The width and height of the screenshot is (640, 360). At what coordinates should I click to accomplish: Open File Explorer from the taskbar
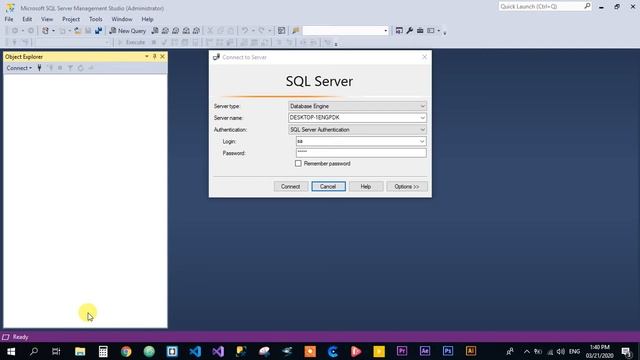pos(80,351)
